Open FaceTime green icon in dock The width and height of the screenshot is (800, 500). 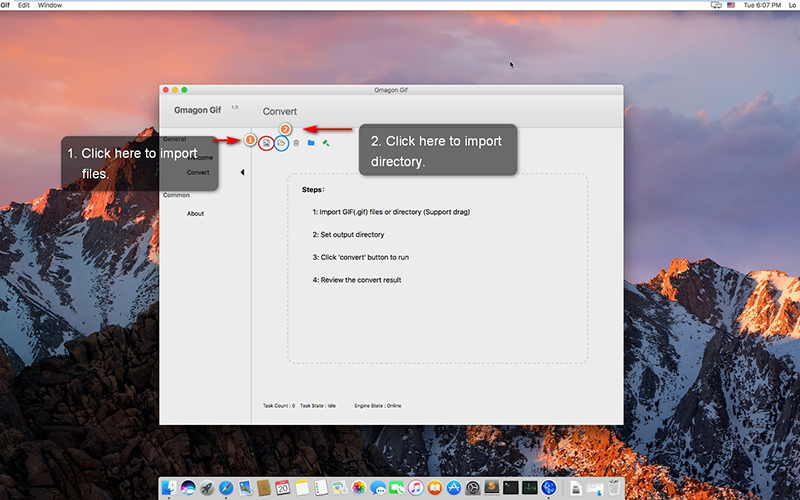397,488
